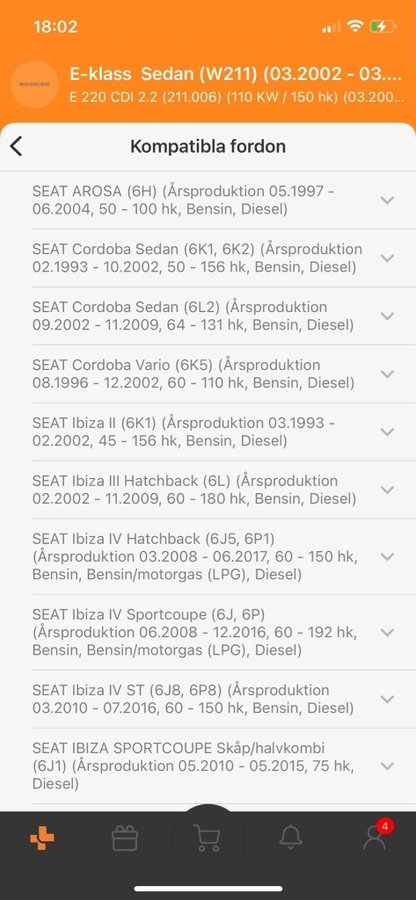Expand SEAT IBIZA SPORTCOUPE Skåp/halvkombi chevron
Viewport: 416px width, 900px height.
pyautogui.click(x=387, y=766)
